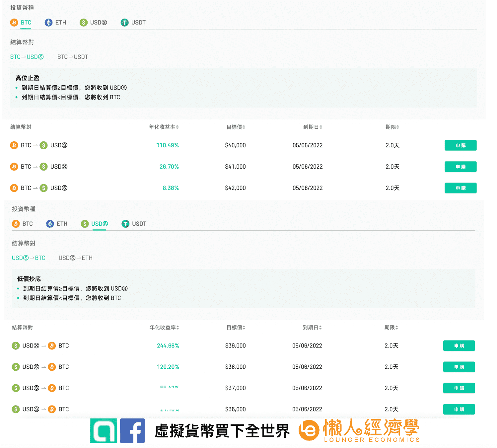This screenshot has width=497, height=448.
Task: Sort lower table by 期限
Action: (391, 328)
